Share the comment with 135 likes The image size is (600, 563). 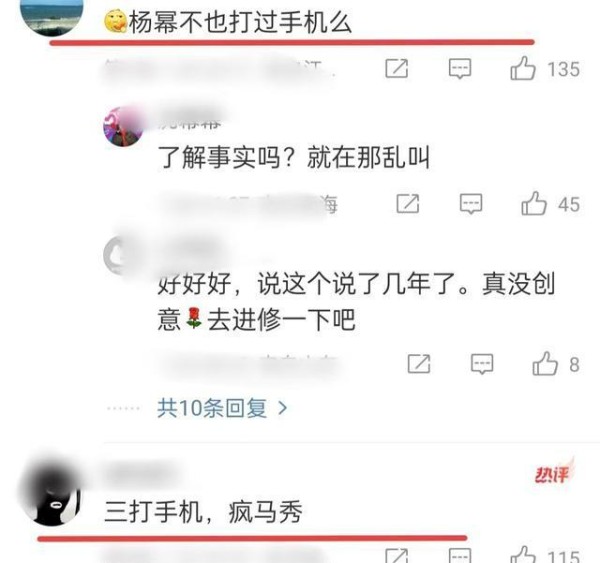click(396, 69)
